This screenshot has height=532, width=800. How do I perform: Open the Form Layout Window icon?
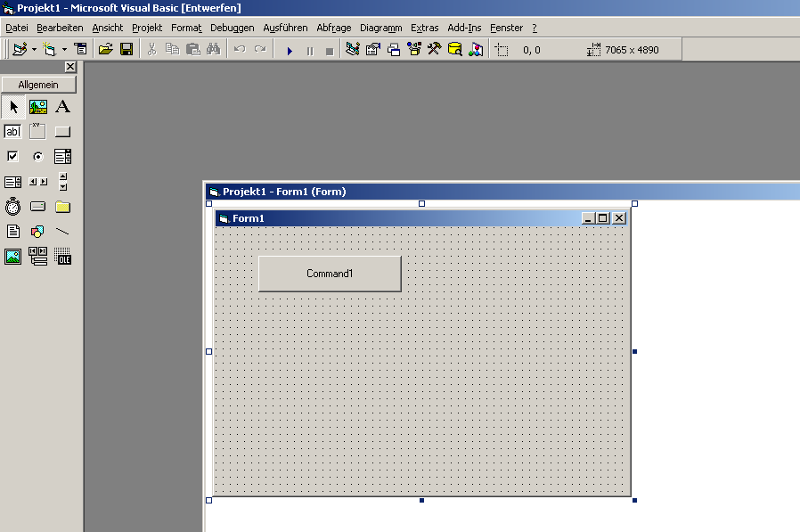coord(394,50)
